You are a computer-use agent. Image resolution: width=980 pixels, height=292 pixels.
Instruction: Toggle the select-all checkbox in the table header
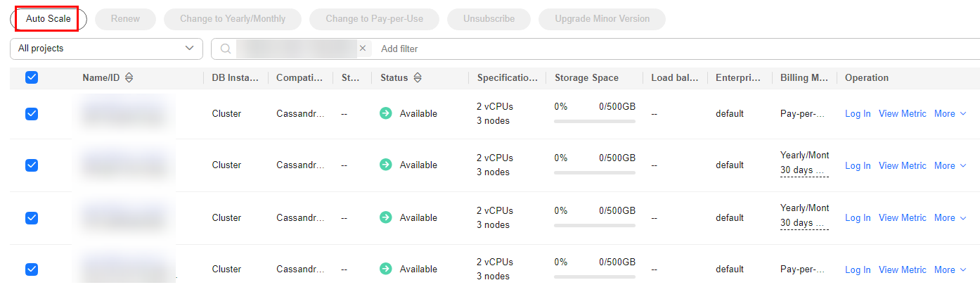32,78
